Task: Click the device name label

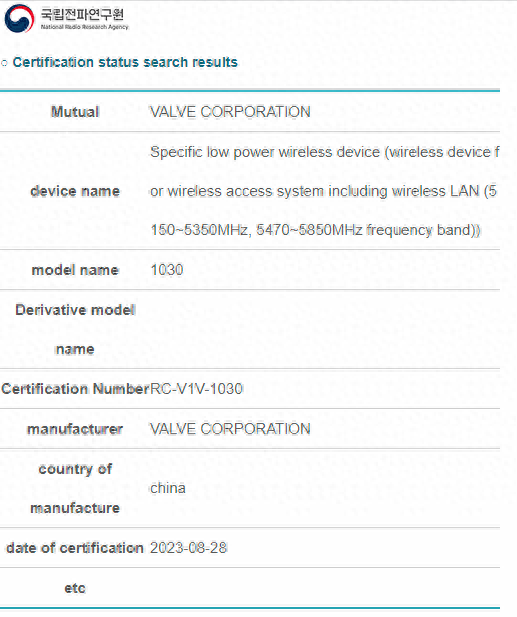Action: coord(75,191)
